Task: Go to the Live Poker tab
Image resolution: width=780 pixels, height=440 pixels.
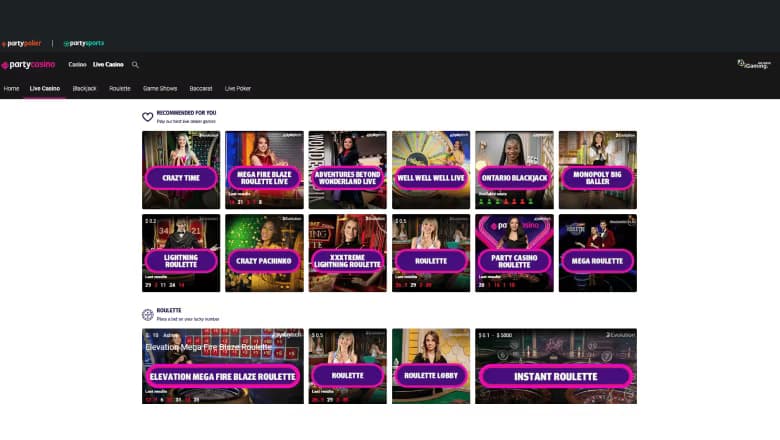Action: (238, 89)
